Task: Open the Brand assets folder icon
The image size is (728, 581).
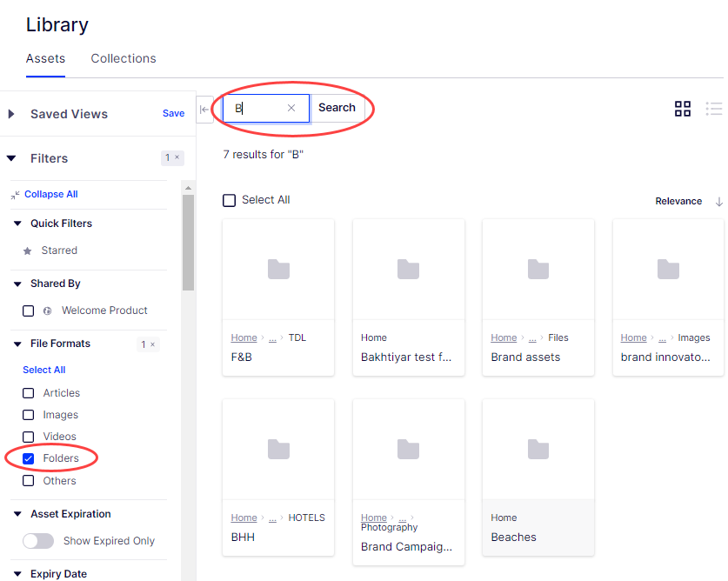Action: pyautogui.click(x=538, y=270)
